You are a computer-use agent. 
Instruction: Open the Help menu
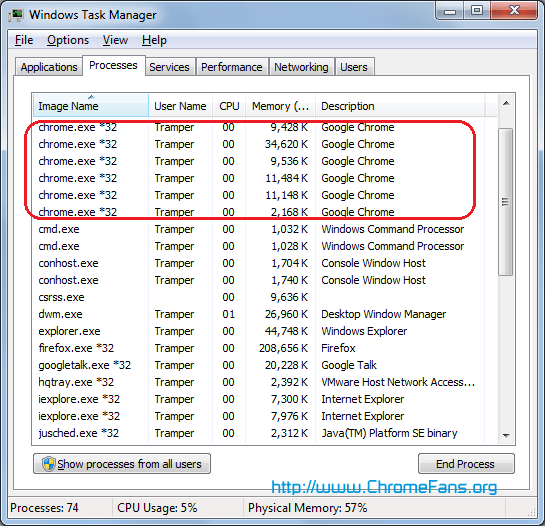coord(154,40)
